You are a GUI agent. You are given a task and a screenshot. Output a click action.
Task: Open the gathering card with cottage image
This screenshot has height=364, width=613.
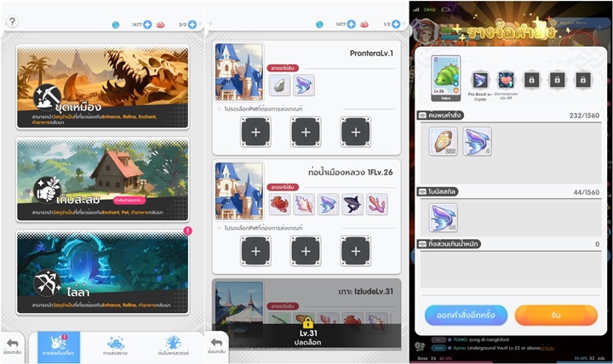click(102, 179)
